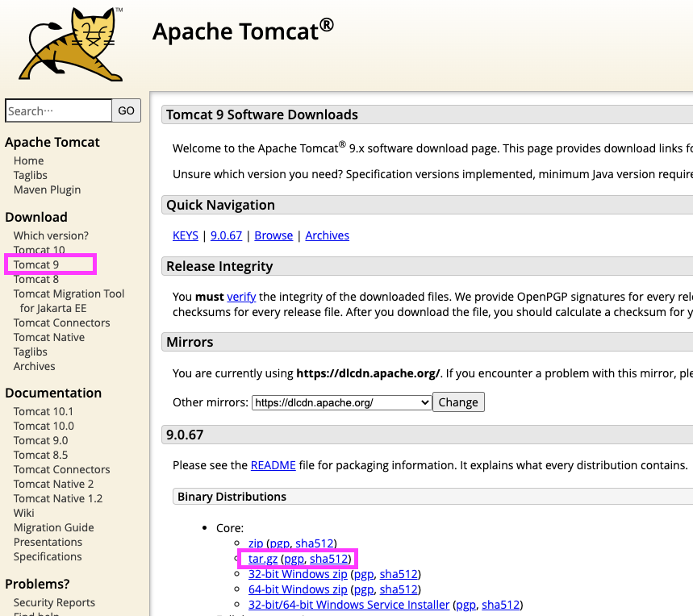Viewport: 693px width, 616px height.
Task: Click the Mirrors section heading
Action: (190, 342)
